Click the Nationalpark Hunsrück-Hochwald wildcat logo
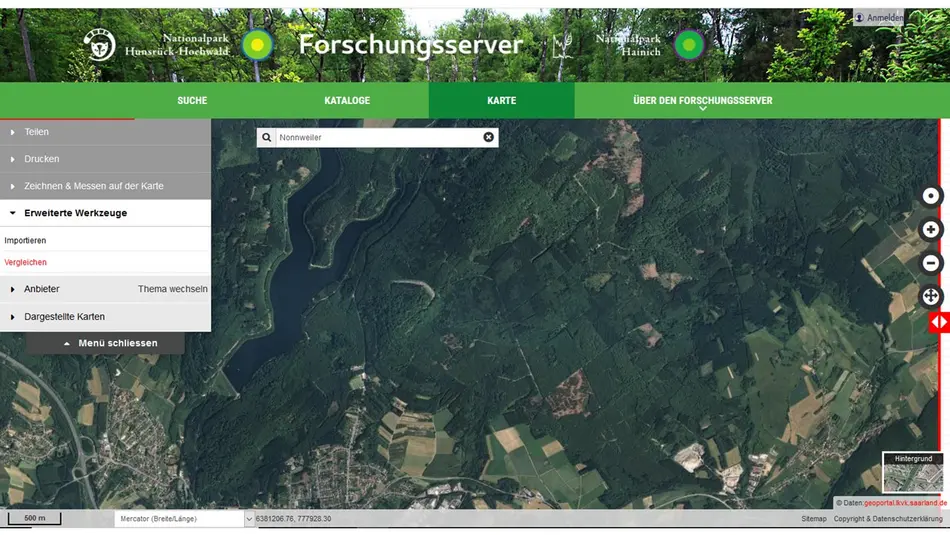The height and width of the screenshot is (535, 950). tap(100, 44)
